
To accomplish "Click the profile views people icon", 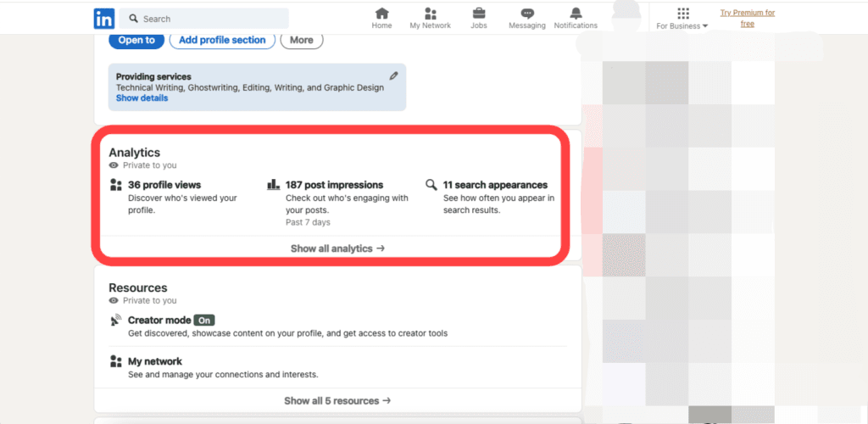I will tap(115, 185).
